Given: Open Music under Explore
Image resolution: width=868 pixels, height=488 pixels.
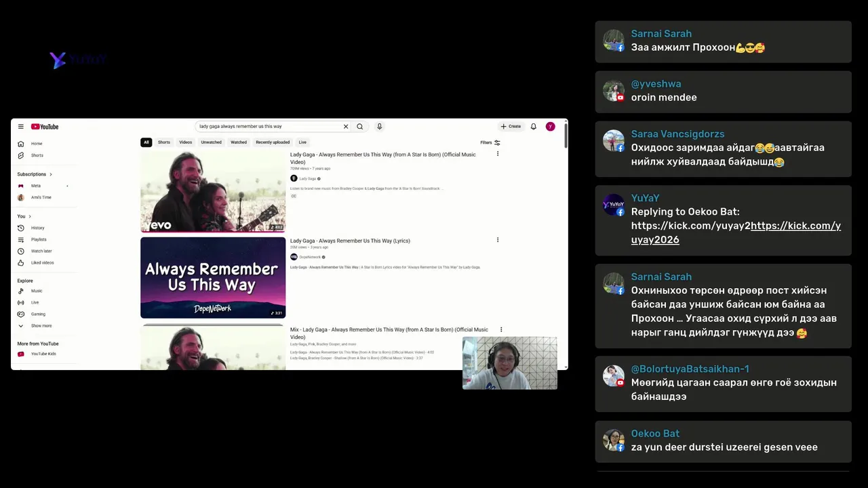Looking at the screenshot, I should 36,291.
